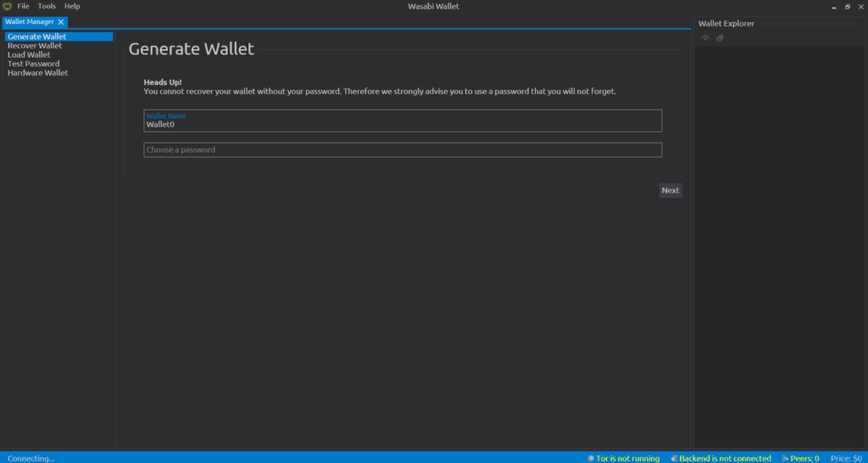The image size is (868, 463).
Task: Click 'Backend is not connected' status text
Action: click(726, 459)
